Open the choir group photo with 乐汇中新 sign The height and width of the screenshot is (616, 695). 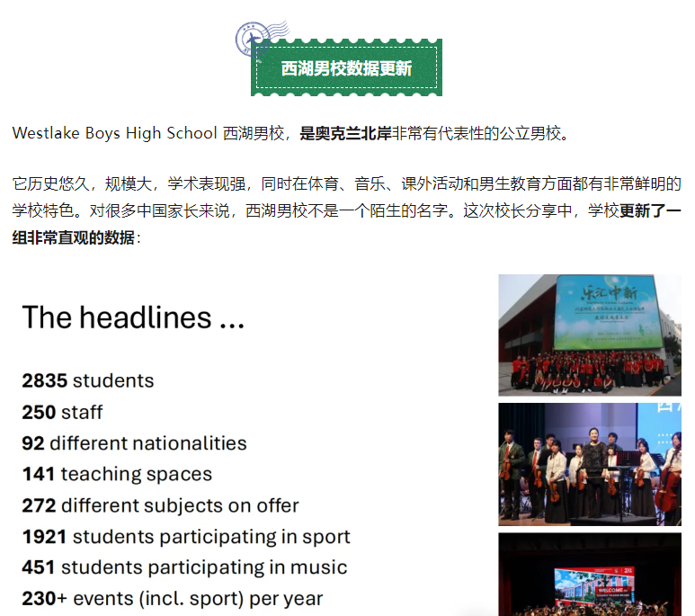click(590, 335)
